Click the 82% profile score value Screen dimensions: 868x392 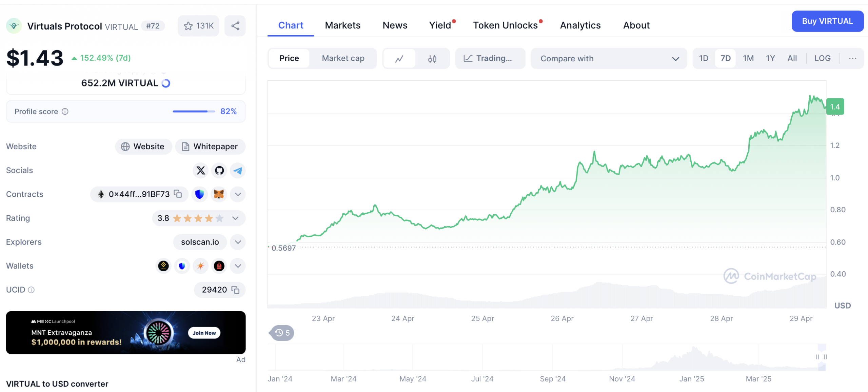(229, 112)
